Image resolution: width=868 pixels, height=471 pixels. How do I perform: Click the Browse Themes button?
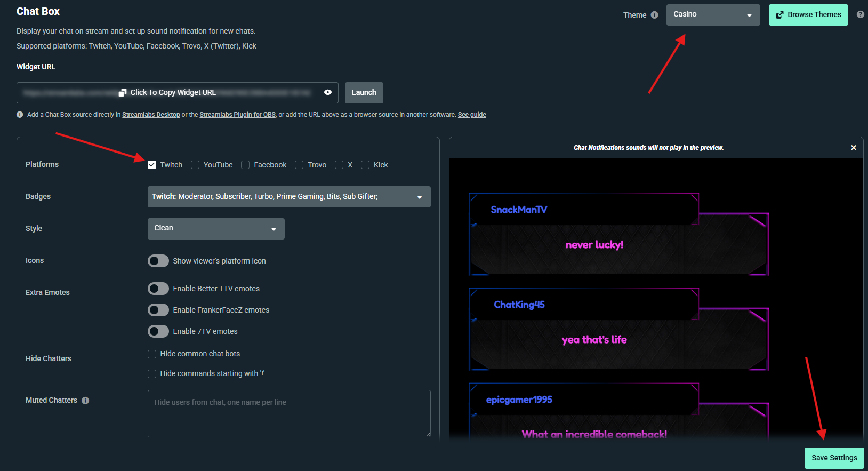point(808,15)
